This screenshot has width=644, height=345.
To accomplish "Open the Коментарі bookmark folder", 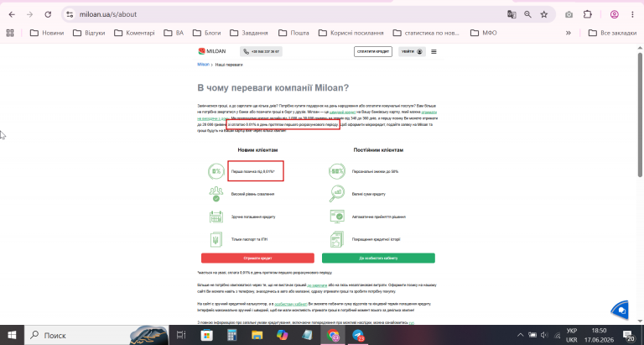I will 134,33.
